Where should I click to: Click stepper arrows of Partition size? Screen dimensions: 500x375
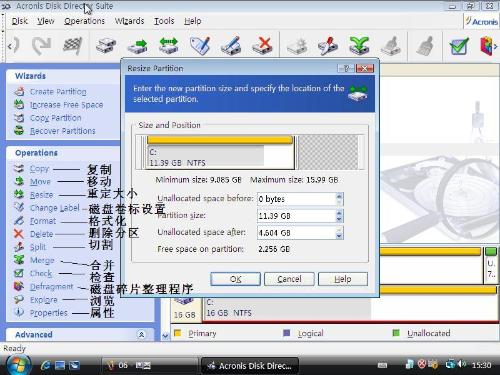[x=339, y=216]
